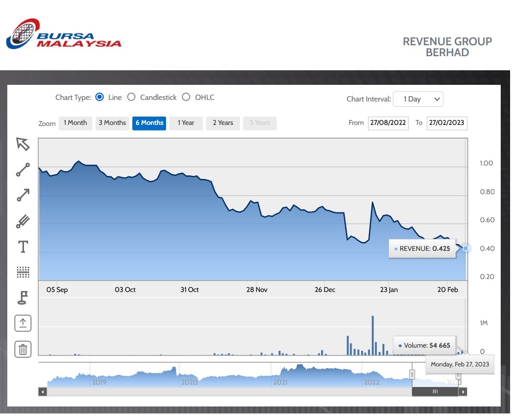The image size is (520, 420).
Task: Click the navigator right scroll arrow
Action: pos(463,392)
